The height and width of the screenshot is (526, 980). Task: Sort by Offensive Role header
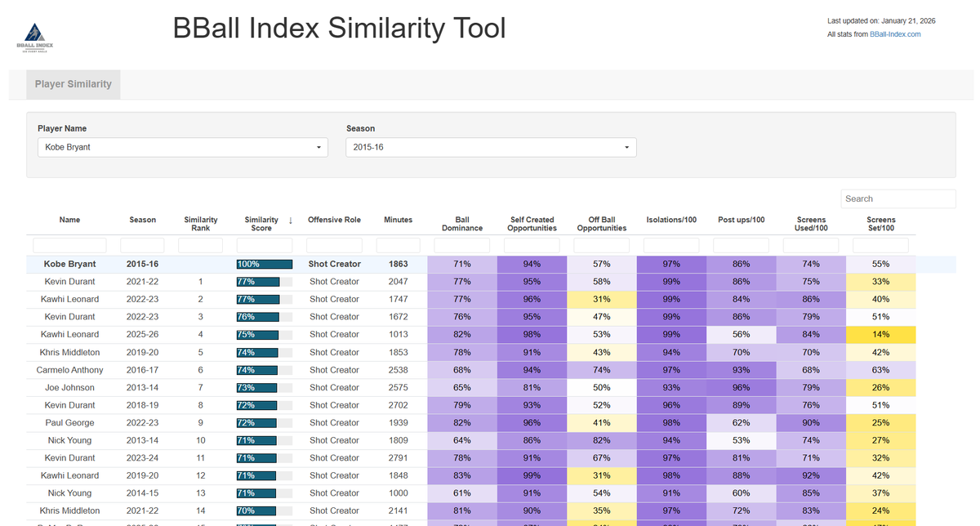pyautogui.click(x=334, y=220)
